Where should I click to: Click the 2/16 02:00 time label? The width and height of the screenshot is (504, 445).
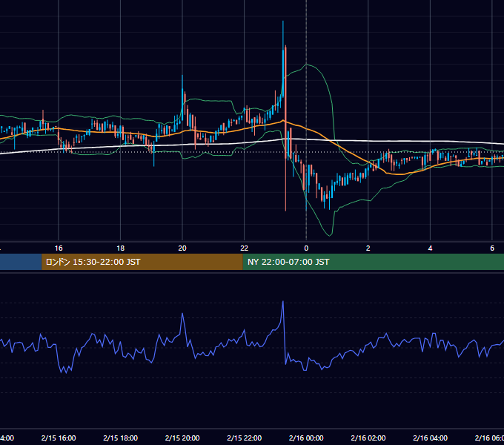(368, 438)
